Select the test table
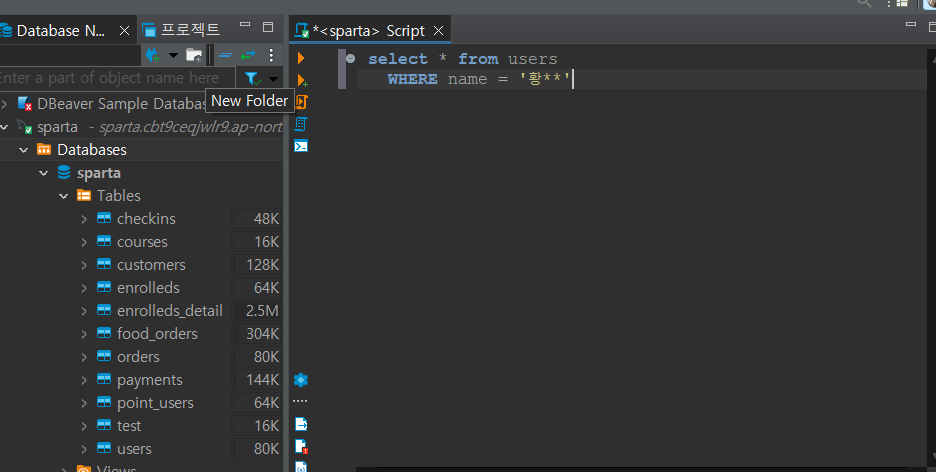Viewport: 936px width, 472px height. click(x=129, y=426)
